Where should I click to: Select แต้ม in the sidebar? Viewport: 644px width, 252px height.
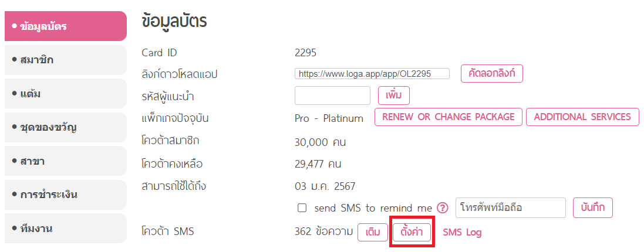coord(66,94)
